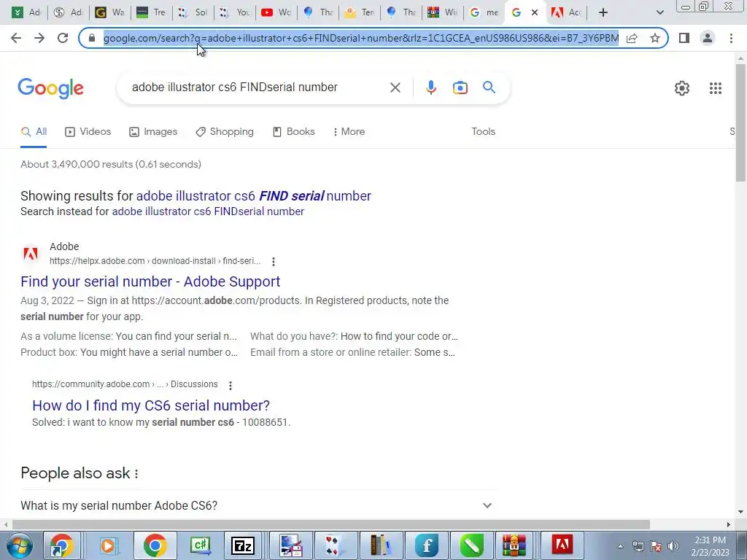
Task: Select the All results tab
Action: pyautogui.click(x=34, y=132)
